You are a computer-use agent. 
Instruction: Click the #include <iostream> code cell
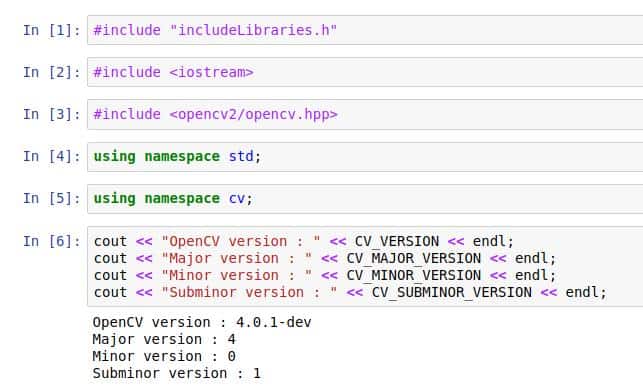pos(365,72)
